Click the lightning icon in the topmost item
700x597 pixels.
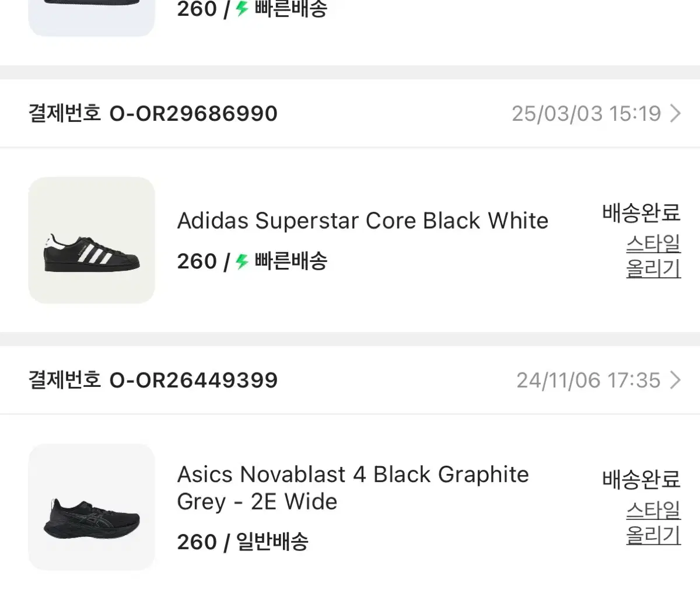(x=242, y=9)
